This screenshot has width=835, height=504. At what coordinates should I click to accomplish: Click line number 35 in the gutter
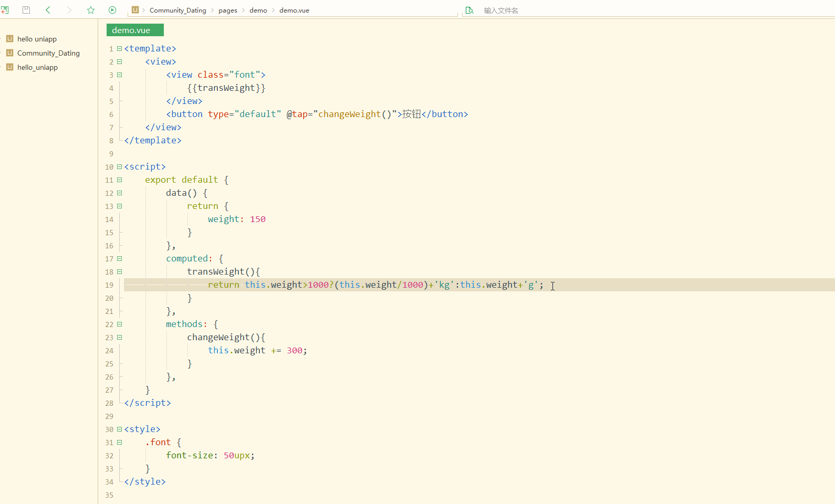(109, 495)
